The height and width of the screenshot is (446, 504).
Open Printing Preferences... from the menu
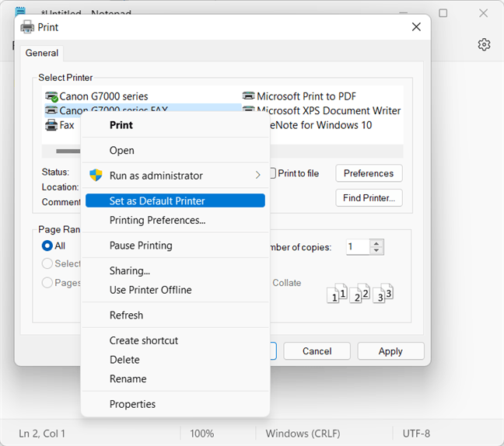(175, 220)
